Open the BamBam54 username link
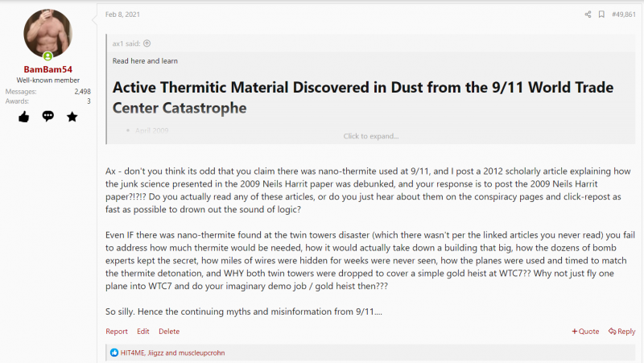Image resolution: width=644 pixels, height=363 pixels. point(48,69)
